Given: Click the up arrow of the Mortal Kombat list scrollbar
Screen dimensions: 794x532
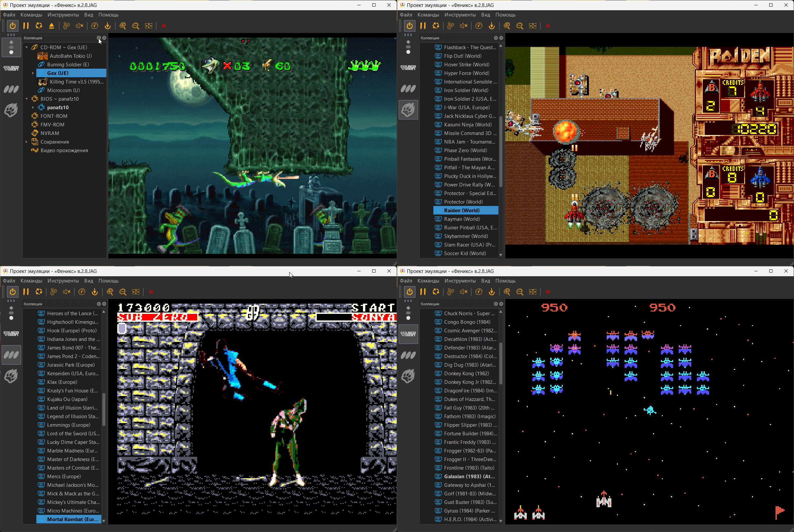Looking at the screenshot, I should (x=103, y=312).
